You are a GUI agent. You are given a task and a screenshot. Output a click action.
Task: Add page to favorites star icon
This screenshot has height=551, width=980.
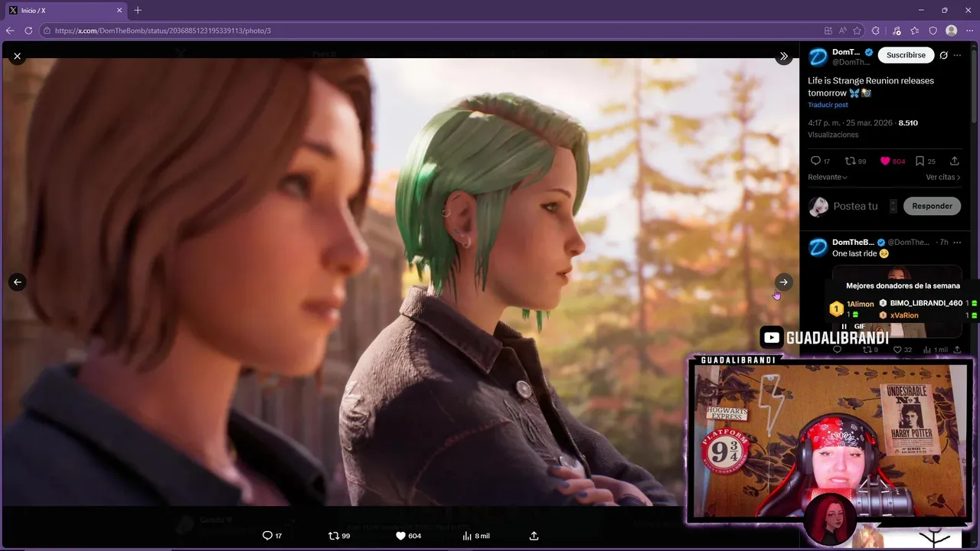[x=857, y=31]
